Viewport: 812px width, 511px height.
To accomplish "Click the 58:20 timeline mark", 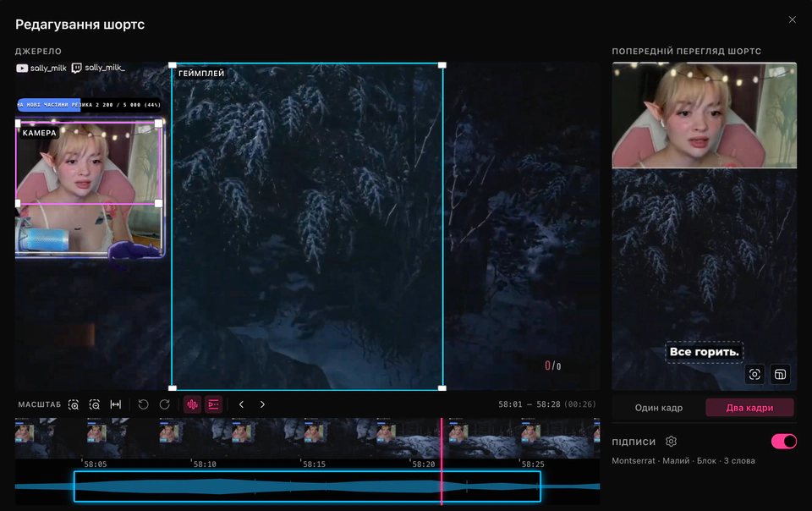I will pyautogui.click(x=424, y=464).
